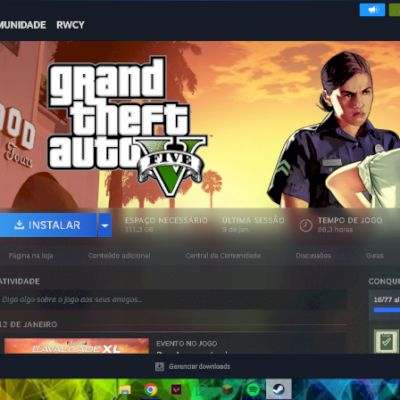Open the Guias tab
Image resolution: width=400 pixels, height=400 pixels.
tap(374, 256)
